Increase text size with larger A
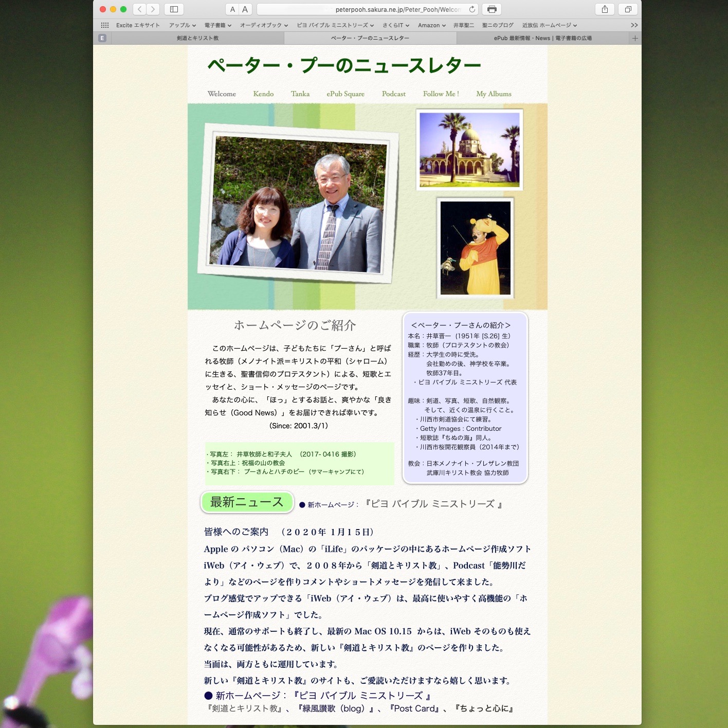This screenshot has width=728, height=728. pyautogui.click(x=245, y=9)
